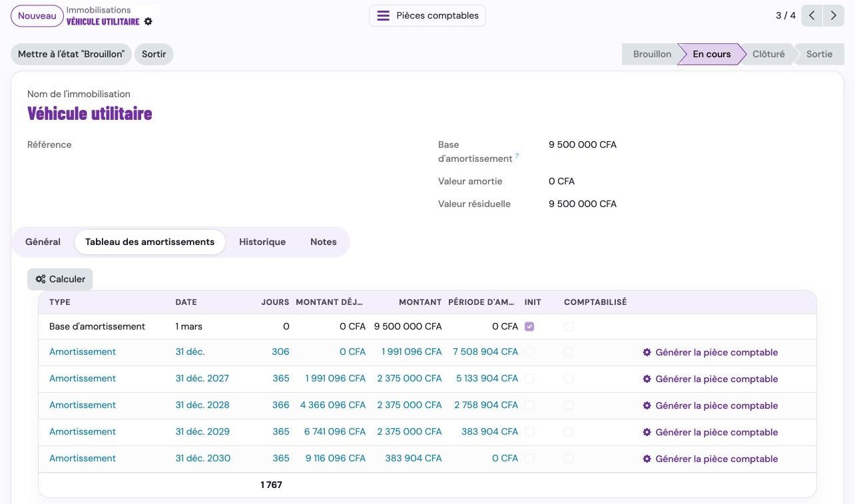Screen dimensions: 855x504
Task: Click gear icon in the 31 déc. 2027 row
Action: coord(647,379)
